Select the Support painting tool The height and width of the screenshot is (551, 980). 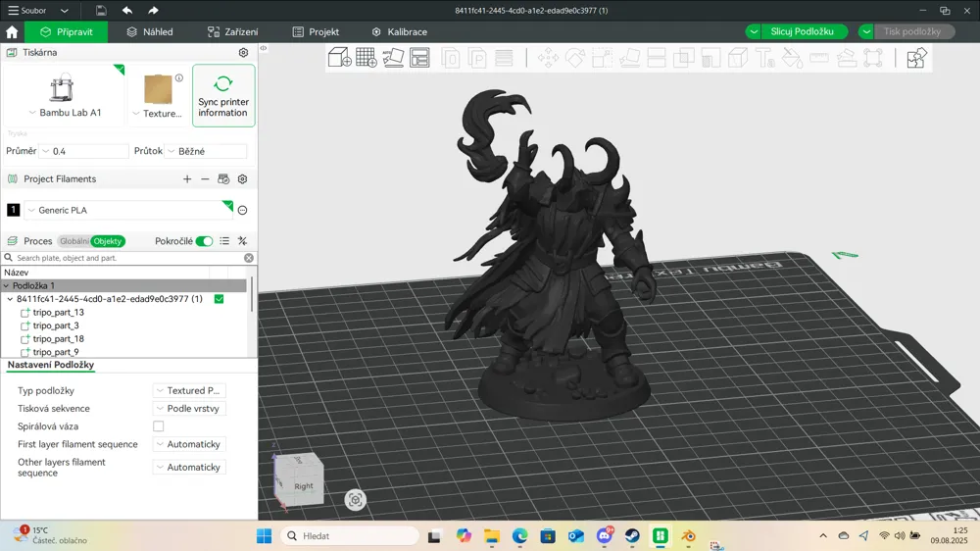pyautogui.click(x=710, y=58)
